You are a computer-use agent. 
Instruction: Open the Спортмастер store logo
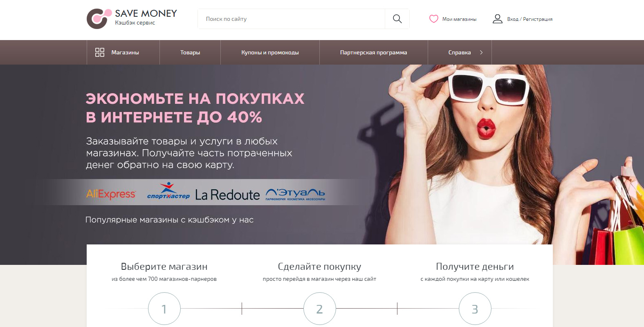pyautogui.click(x=168, y=191)
